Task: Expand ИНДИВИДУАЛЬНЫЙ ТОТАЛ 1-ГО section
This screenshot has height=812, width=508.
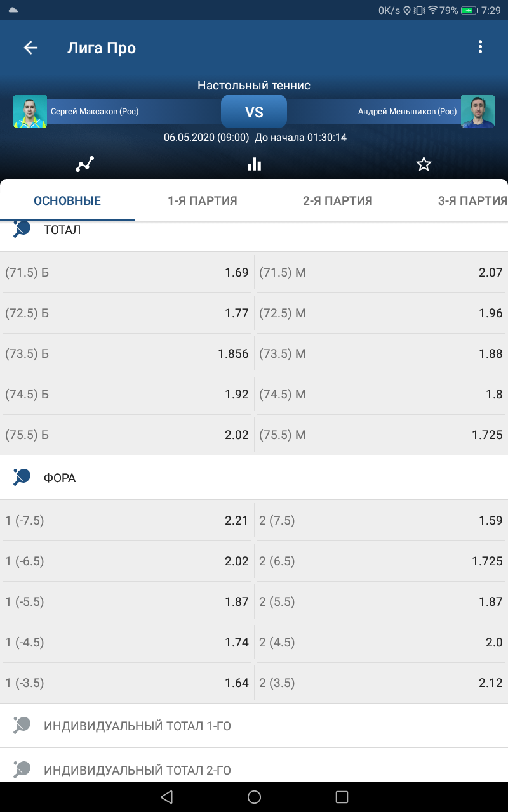Action: pyautogui.click(x=254, y=725)
